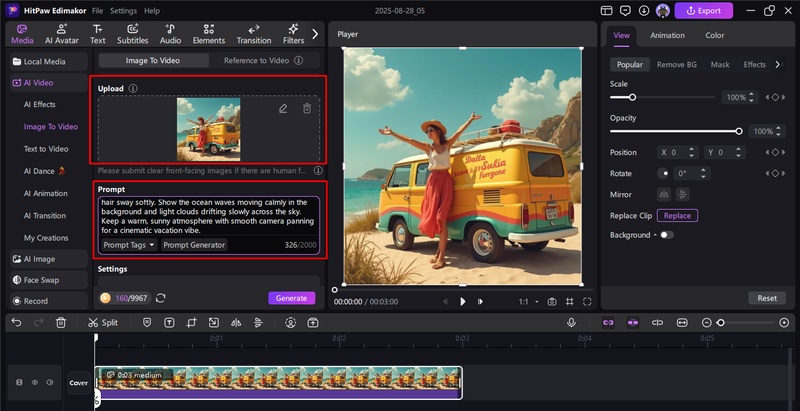This screenshot has height=411, width=800.
Task: Open the Prompt Tags dropdown
Action: pyautogui.click(x=129, y=245)
